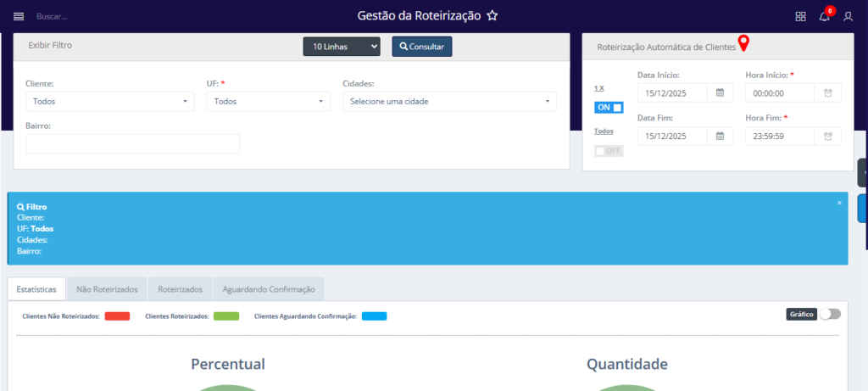
Task: Toggle the Gráfico switch
Action: [x=830, y=314]
